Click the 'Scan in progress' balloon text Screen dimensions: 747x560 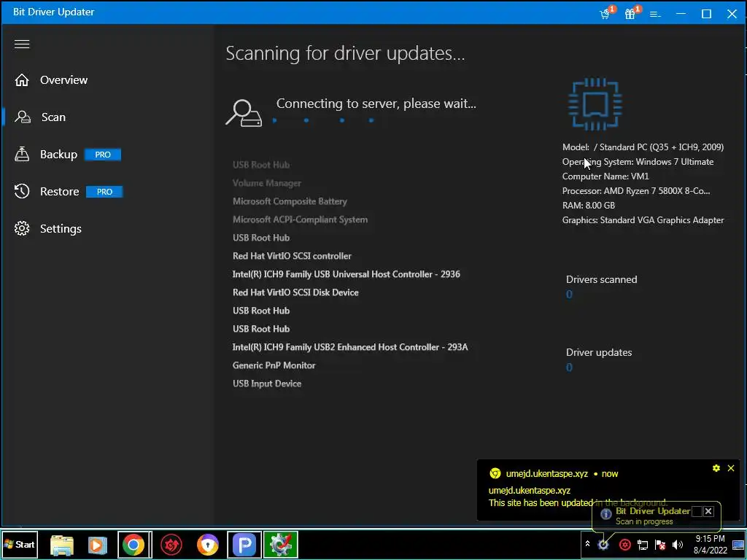644,521
